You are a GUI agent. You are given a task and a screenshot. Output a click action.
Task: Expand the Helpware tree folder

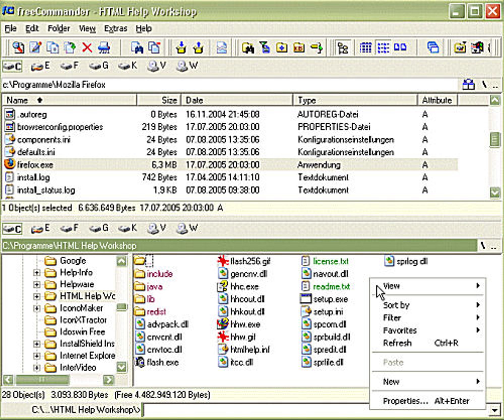click(x=37, y=285)
